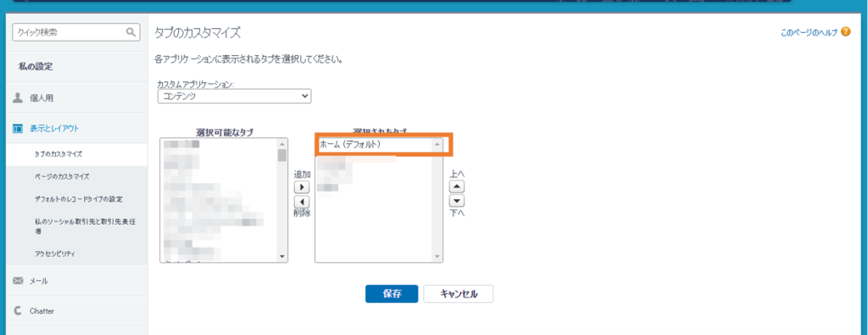
Task: Click the search magnifier icon in quick search
Action: (x=131, y=32)
